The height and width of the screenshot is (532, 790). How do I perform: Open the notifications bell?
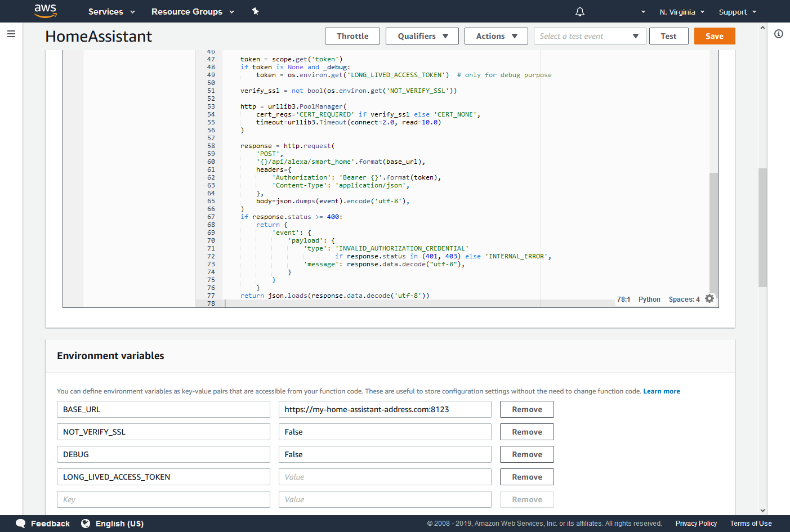[x=580, y=11]
